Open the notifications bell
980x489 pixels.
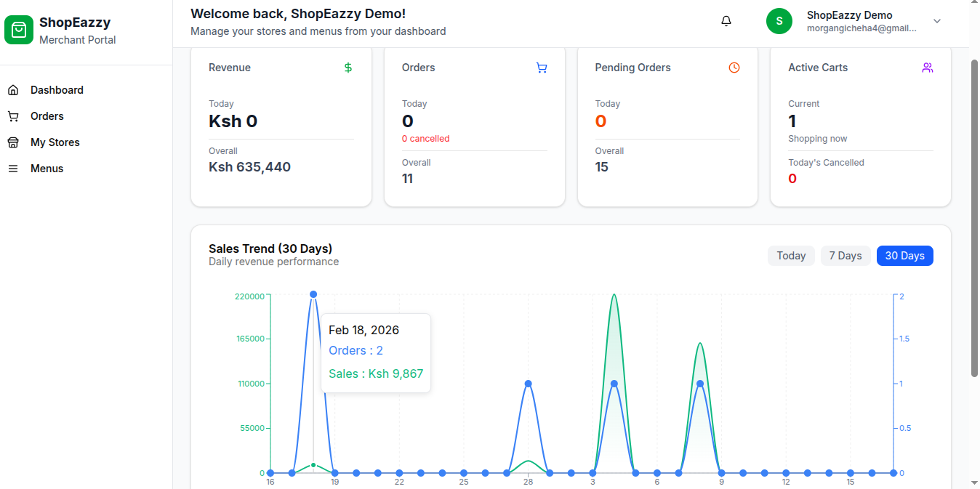(726, 21)
